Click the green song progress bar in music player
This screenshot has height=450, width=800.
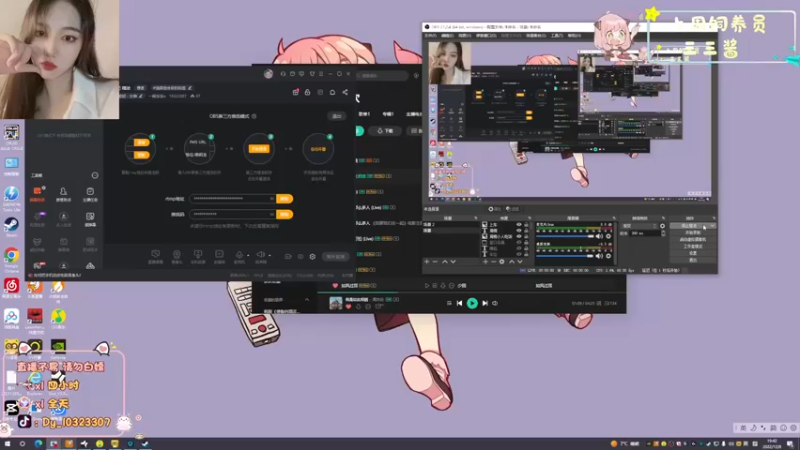pyautogui.click(x=358, y=292)
